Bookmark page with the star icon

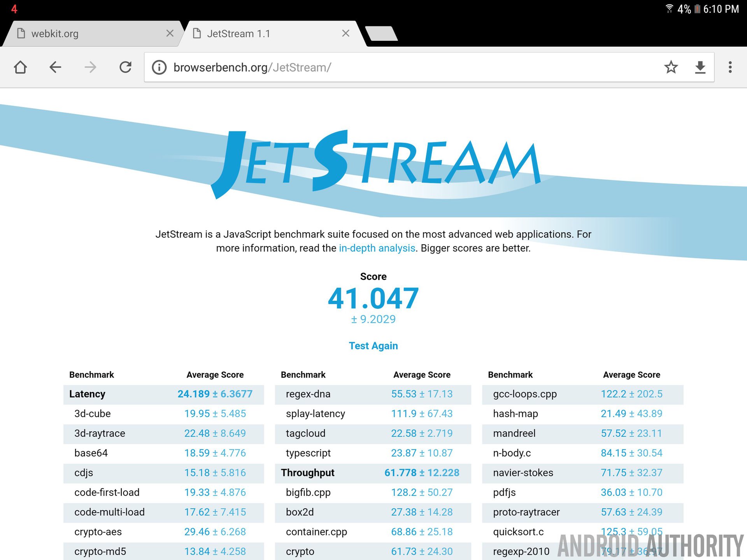point(671,67)
